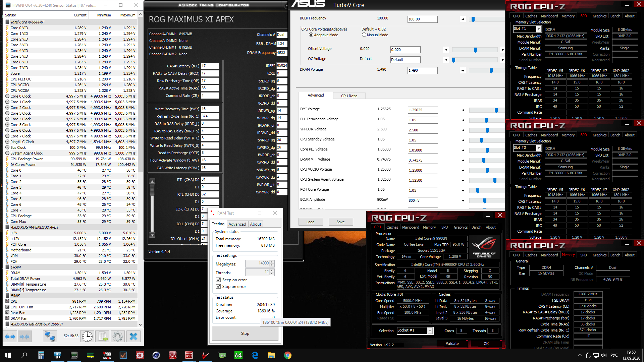The image size is (644, 362).
Task: Switch to CPU Ratio tab in TurboV
Action: [349, 96]
